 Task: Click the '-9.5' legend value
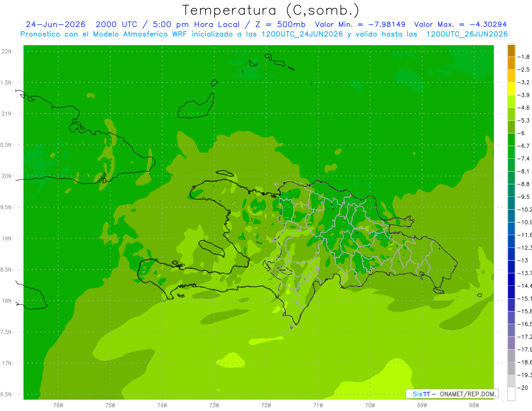point(524,197)
